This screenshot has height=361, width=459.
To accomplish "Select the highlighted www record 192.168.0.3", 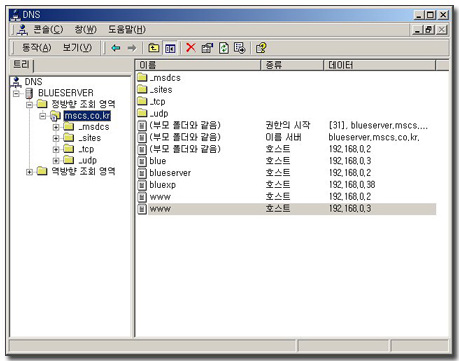I will (160, 209).
